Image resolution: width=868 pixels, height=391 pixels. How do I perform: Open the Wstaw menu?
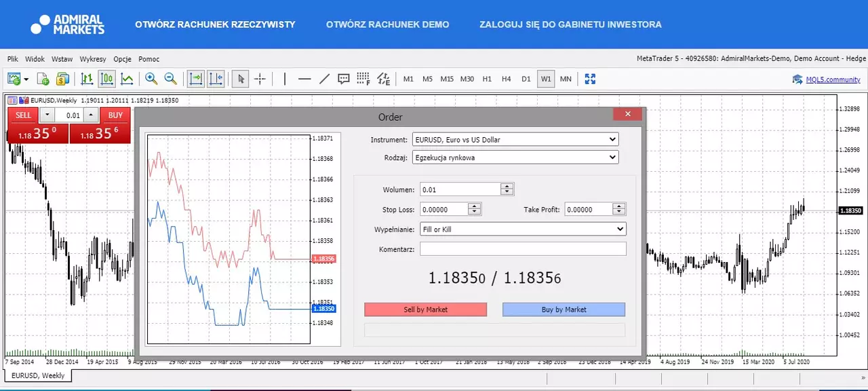(62, 59)
